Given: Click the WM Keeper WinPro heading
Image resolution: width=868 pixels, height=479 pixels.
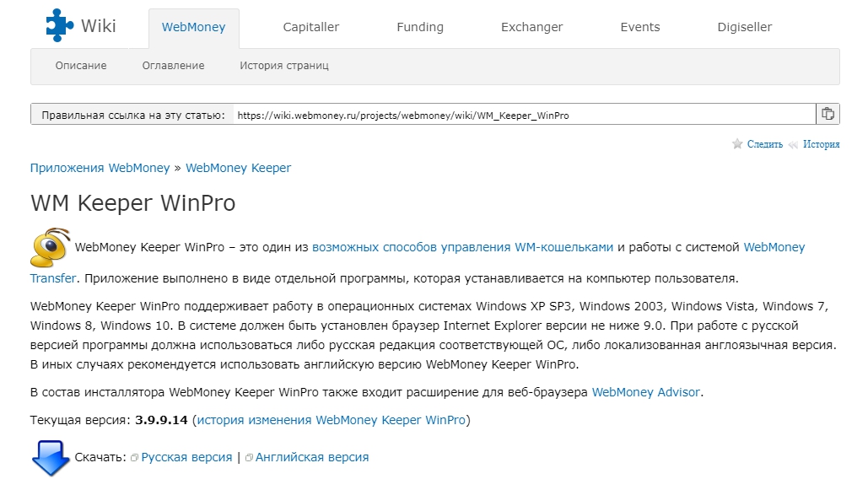Looking at the screenshot, I should tap(133, 203).
